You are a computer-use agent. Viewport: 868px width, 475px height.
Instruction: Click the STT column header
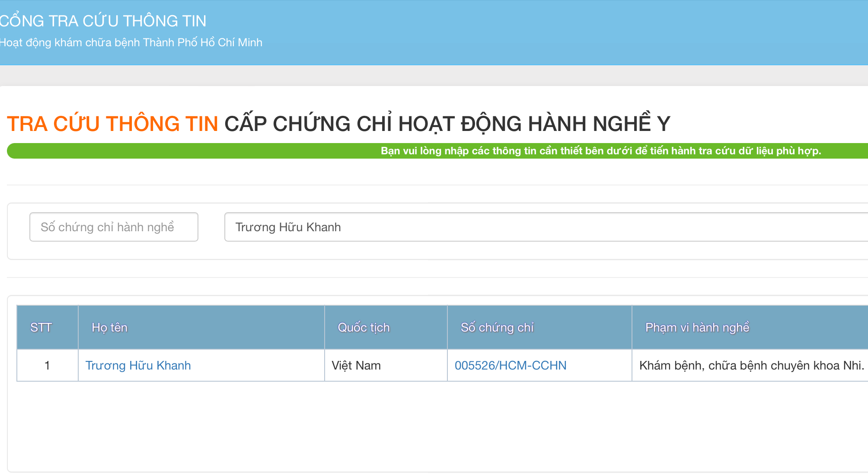point(41,328)
